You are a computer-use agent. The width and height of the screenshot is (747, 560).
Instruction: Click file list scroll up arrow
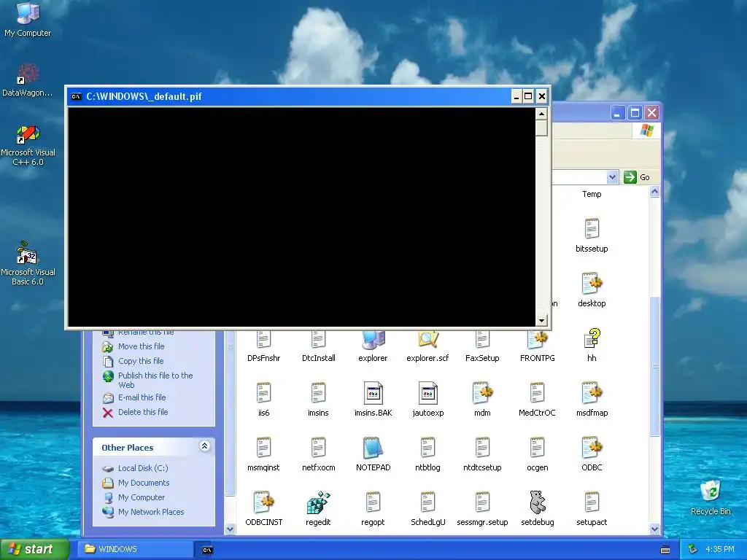tap(654, 192)
